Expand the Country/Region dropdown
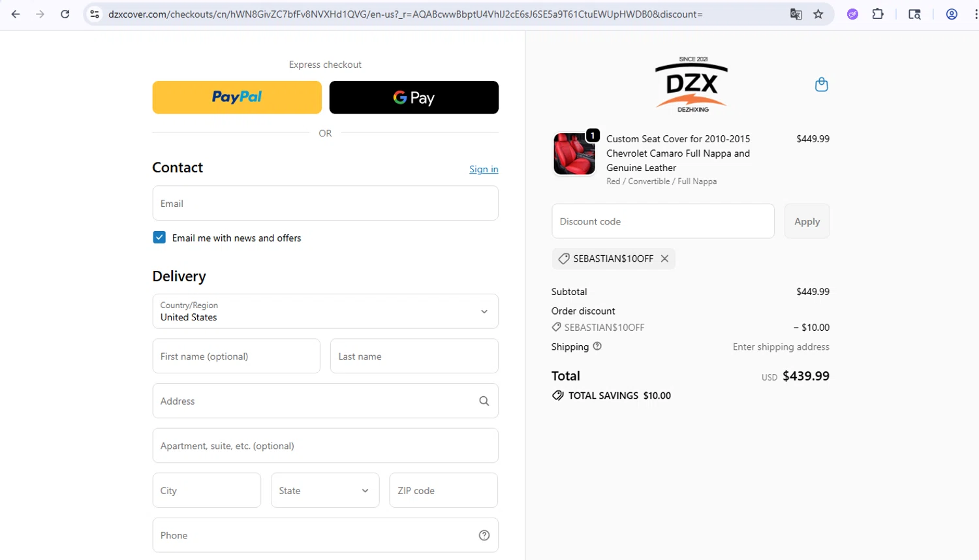Viewport: 979px width, 560px height. tap(326, 311)
